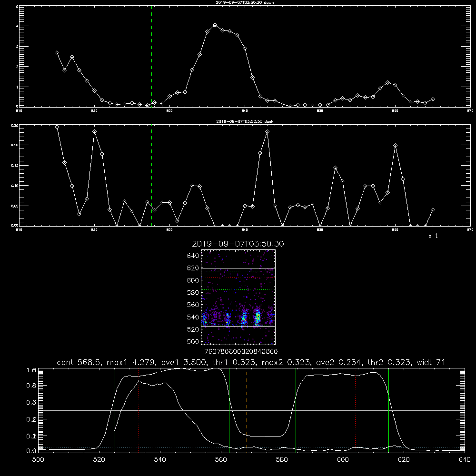The image size is (476, 476).
Task: Click the left green dashed line in the dusk plot
Action: pyautogui.click(x=151, y=175)
